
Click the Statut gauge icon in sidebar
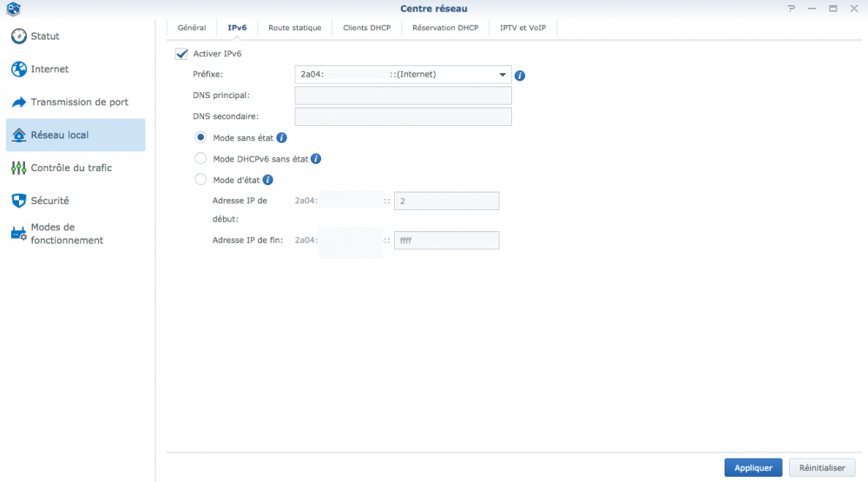(19, 36)
